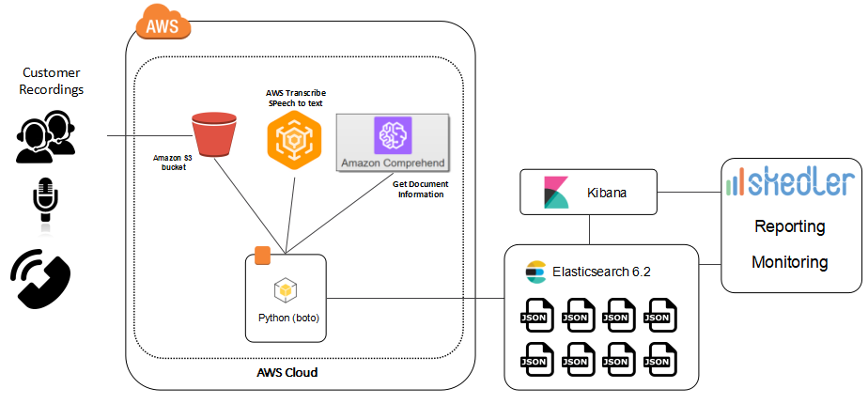Select the second JSON file icon in bottom row

(x=581, y=359)
